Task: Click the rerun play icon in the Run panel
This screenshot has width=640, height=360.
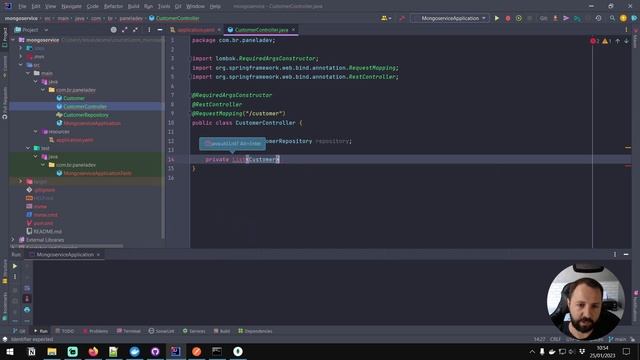Action: tap(15, 266)
